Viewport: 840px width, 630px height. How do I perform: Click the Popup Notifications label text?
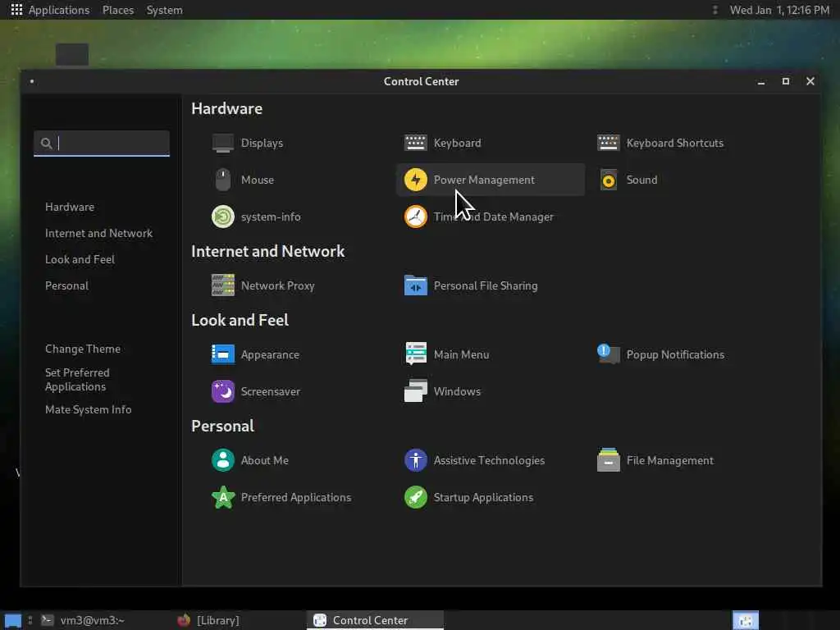pyautogui.click(x=676, y=354)
